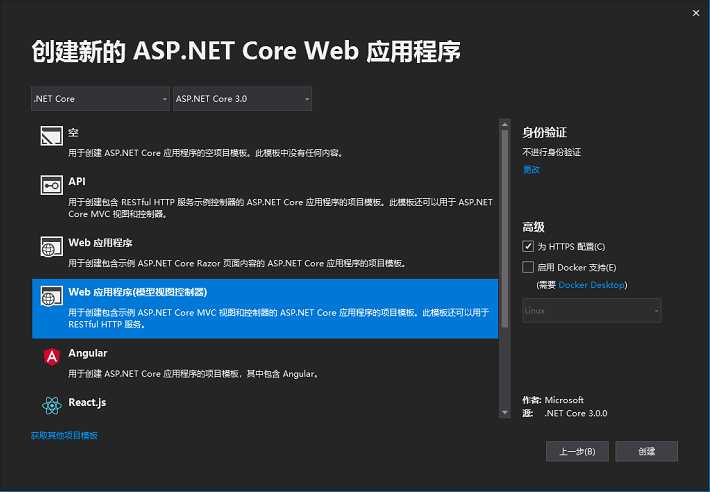Click the scrollbar up arrow

click(x=504, y=124)
